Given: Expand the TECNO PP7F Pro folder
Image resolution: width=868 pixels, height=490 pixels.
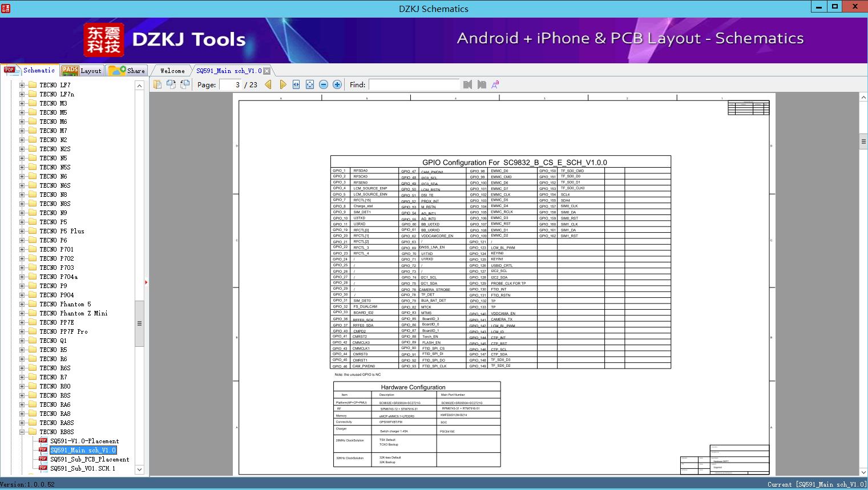Looking at the screenshot, I should (22, 331).
